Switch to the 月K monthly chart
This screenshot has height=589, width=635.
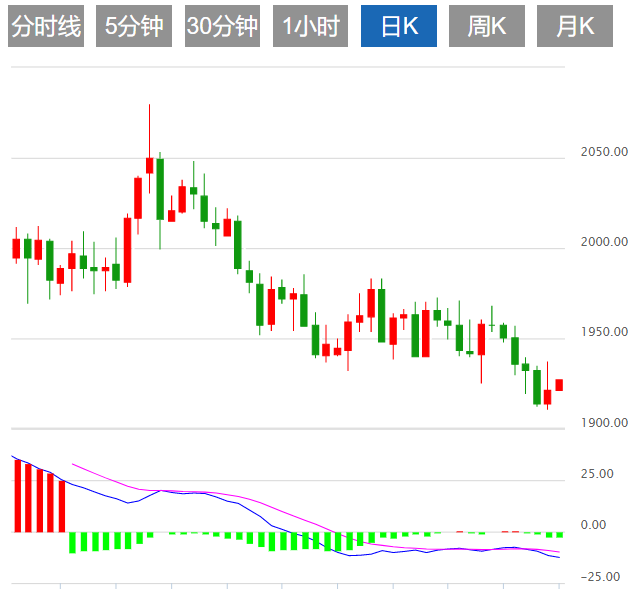coord(575,26)
